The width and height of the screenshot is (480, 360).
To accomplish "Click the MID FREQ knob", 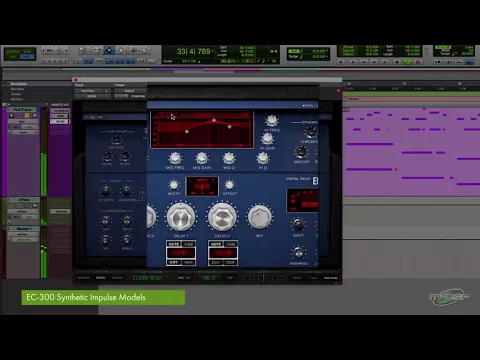I will click(x=175, y=158).
